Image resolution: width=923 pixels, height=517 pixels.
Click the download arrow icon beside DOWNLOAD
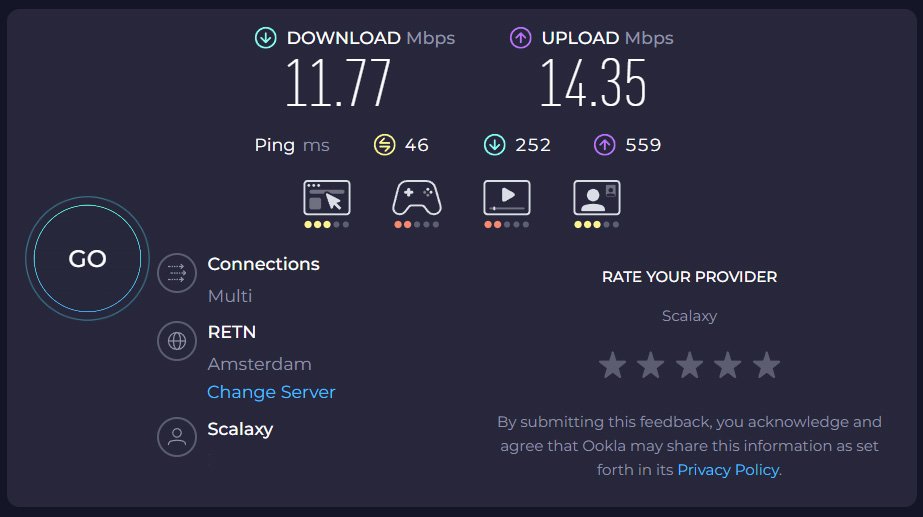click(265, 38)
